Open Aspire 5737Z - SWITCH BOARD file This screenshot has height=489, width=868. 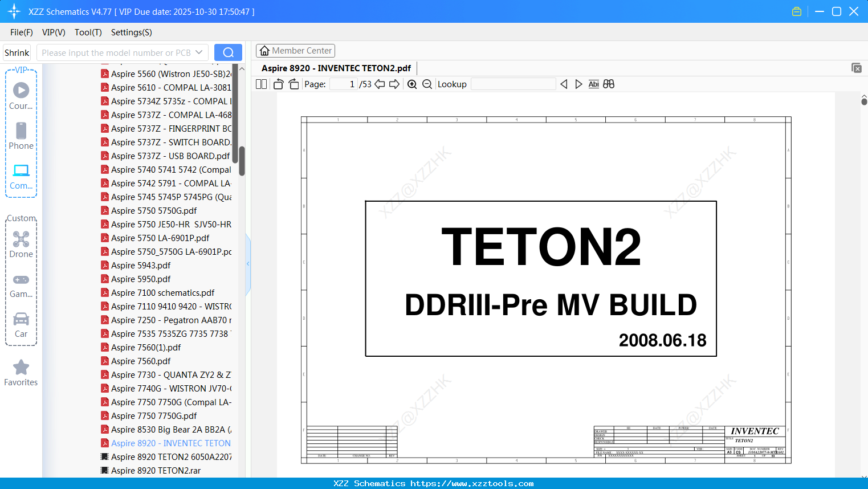(166, 142)
